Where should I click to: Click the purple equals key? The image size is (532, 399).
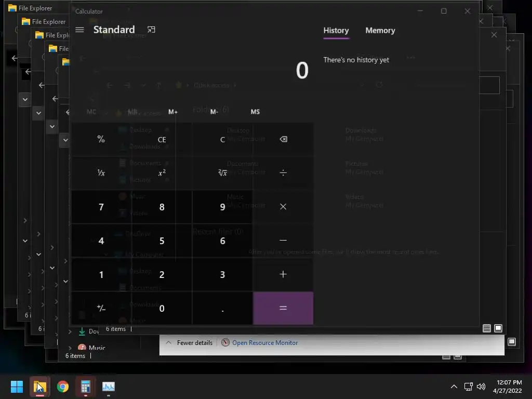pyautogui.click(x=283, y=308)
